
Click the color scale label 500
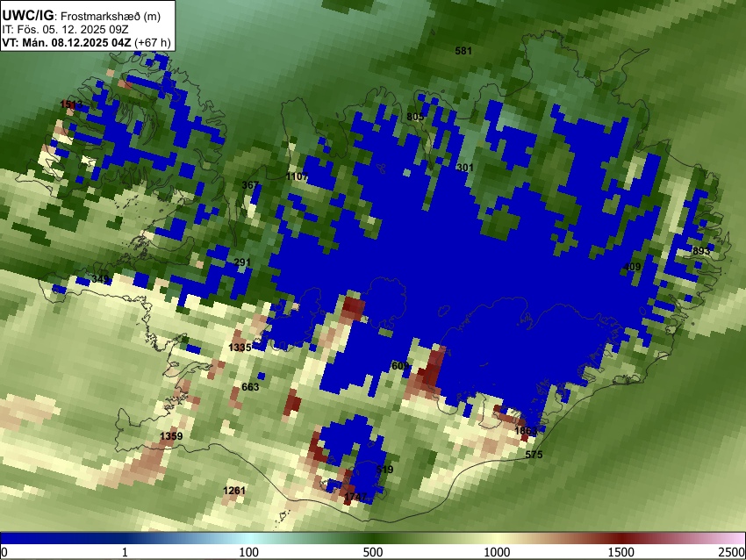(x=373, y=552)
